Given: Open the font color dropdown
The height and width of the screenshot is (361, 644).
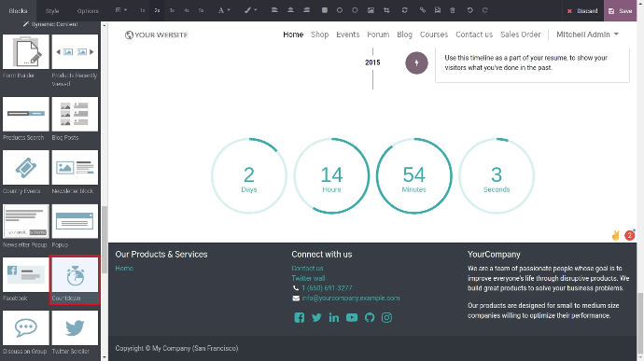Looking at the screenshot, I should [x=224, y=10].
